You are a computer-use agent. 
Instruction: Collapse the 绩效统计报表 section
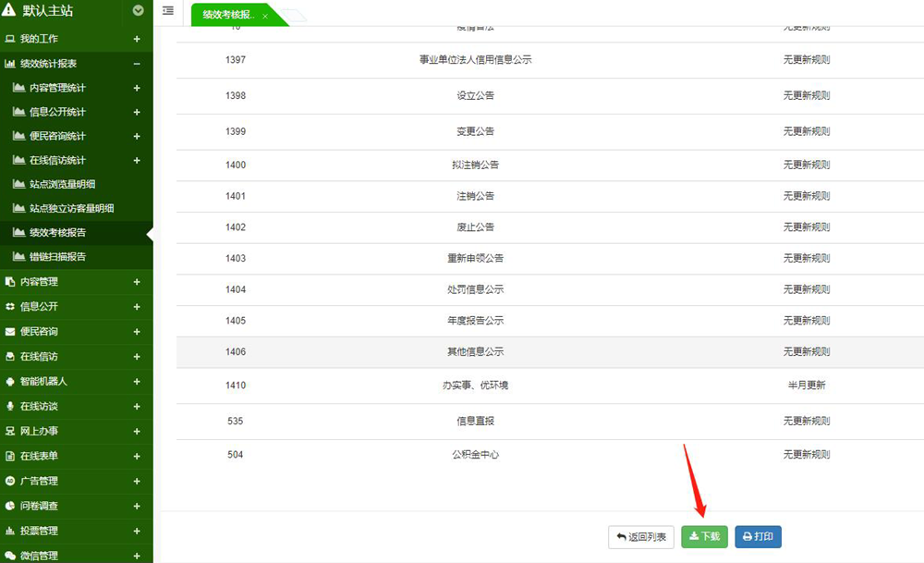[x=137, y=64]
